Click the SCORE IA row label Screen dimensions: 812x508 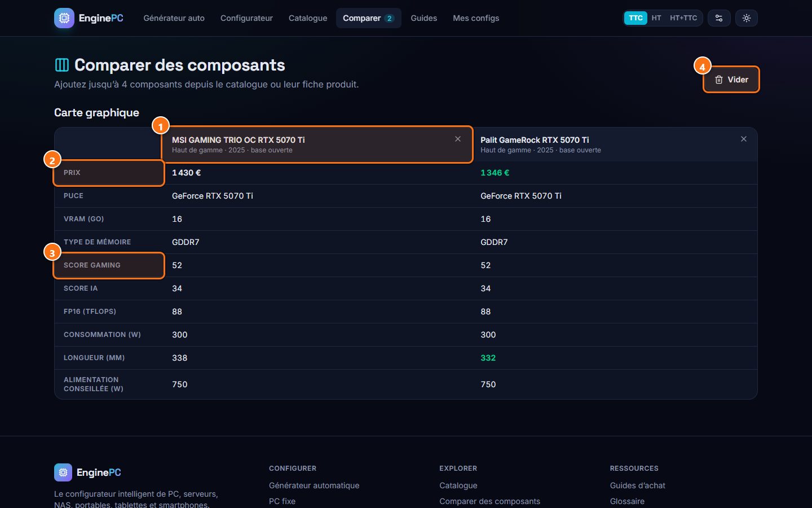point(81,288)
